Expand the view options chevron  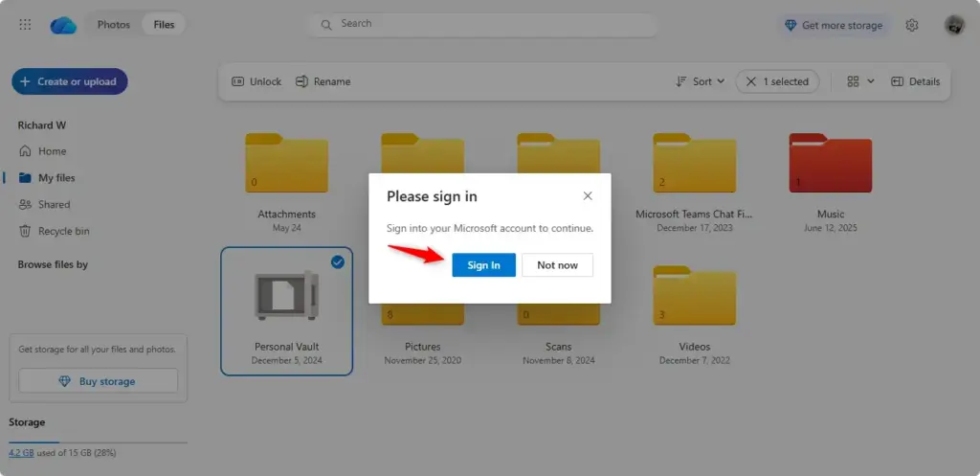871,81
